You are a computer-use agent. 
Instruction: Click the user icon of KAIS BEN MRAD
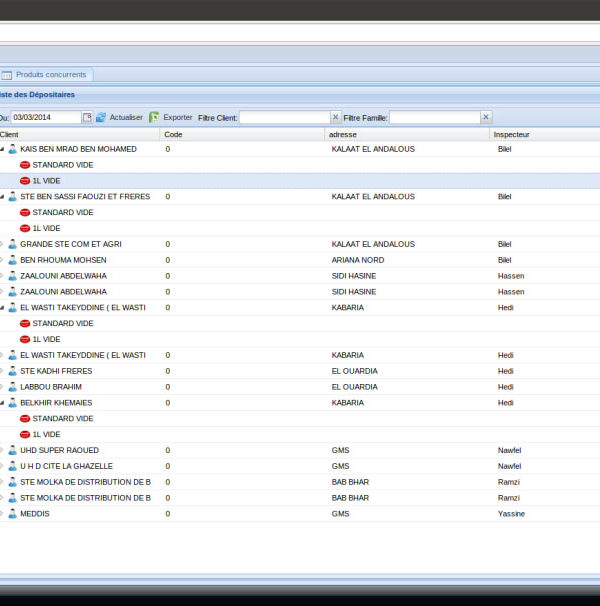click(x=13, y=149)
